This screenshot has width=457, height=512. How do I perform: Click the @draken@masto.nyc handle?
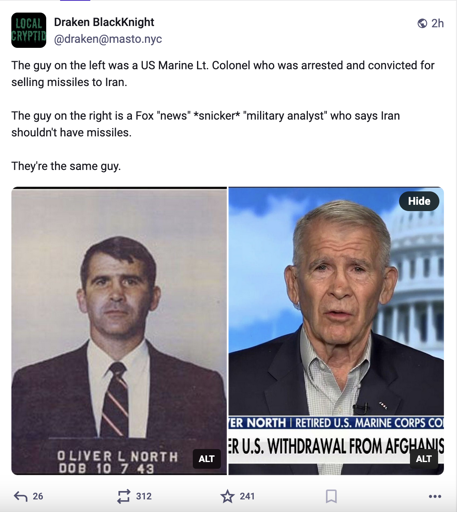point(108,39)
